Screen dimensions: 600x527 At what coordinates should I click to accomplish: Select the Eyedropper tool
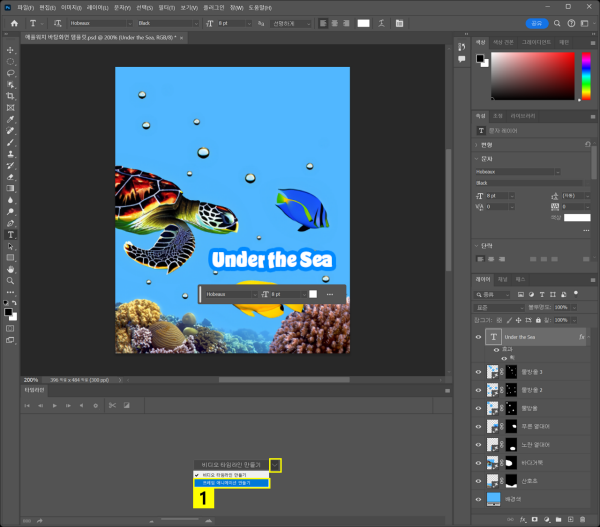pyautogui.click(x=11, y=119)
